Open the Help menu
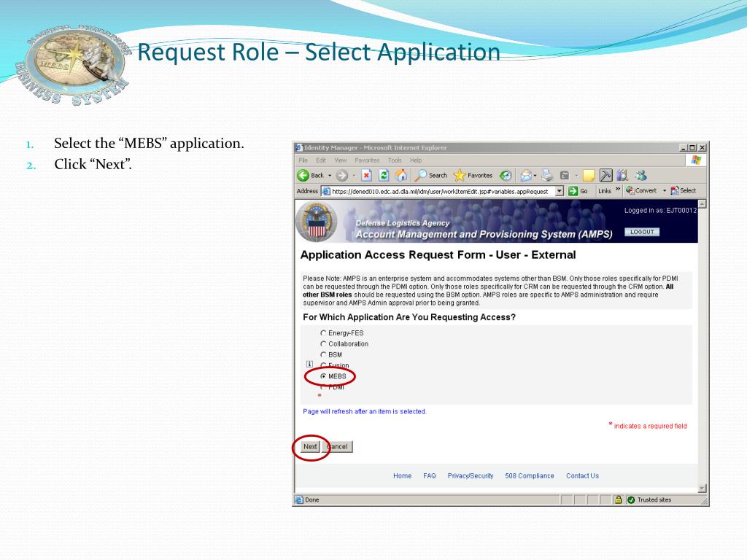 pos(416,160)
